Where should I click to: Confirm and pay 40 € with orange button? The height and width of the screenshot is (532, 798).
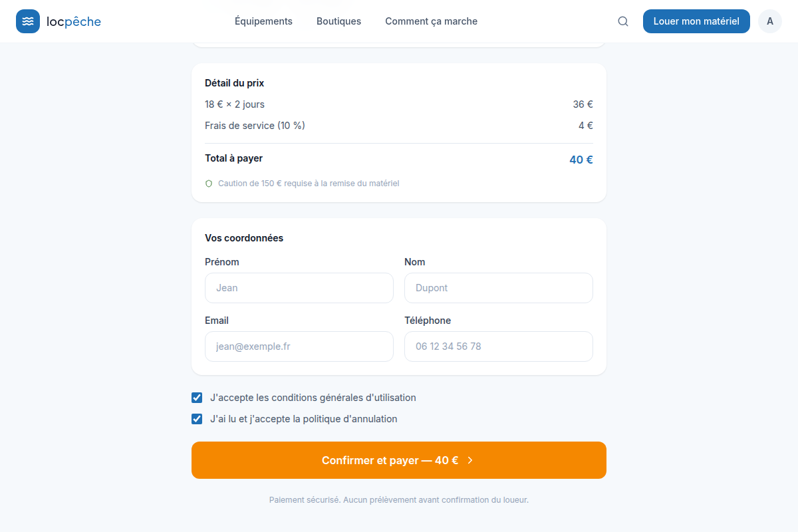(x=399, y=460)
